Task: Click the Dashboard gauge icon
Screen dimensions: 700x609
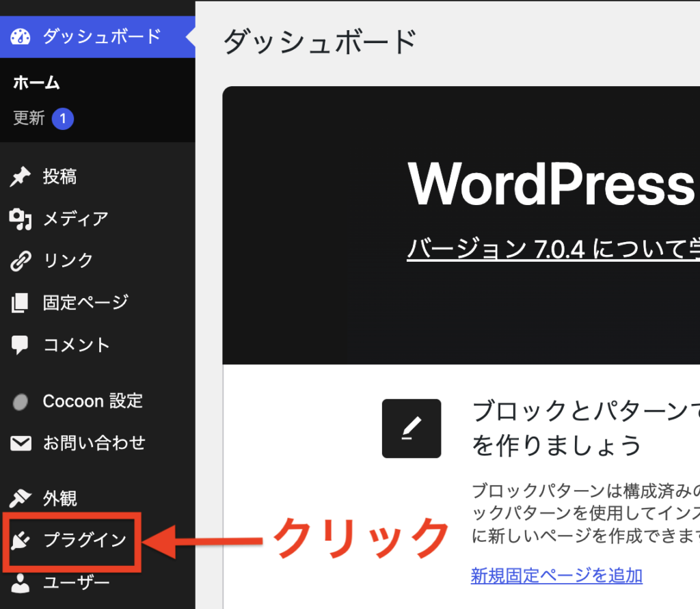Action: point(20,37)
